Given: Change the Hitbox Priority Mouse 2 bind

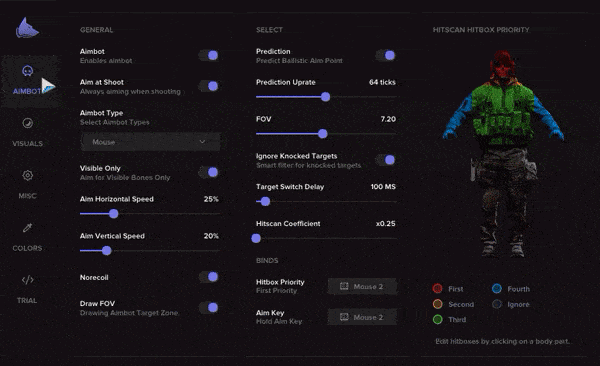Looking at the screenshot, I should point(362,286).
